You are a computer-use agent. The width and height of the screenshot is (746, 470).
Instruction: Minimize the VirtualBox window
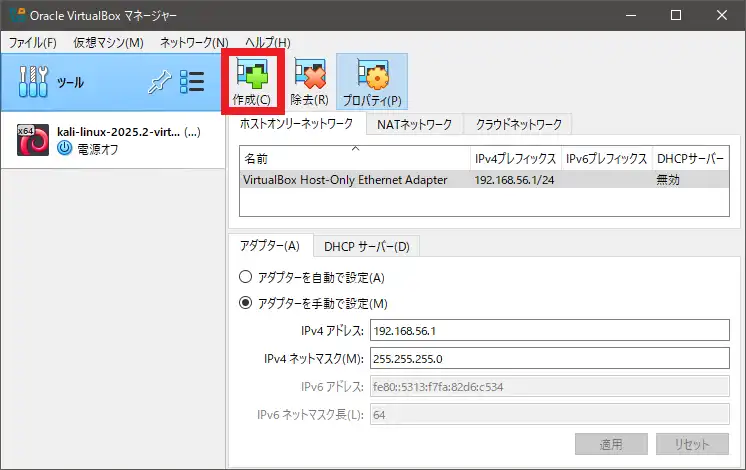631,15
